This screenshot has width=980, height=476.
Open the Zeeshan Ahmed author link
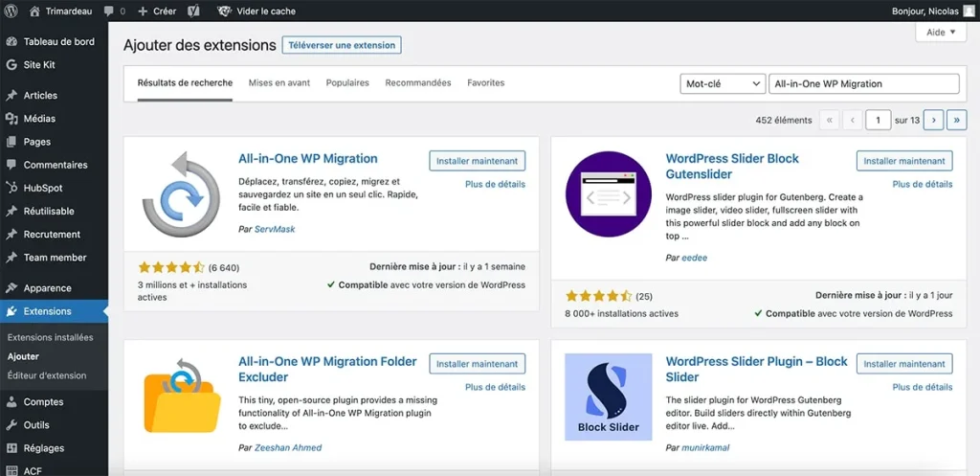(x=288, y=448)
